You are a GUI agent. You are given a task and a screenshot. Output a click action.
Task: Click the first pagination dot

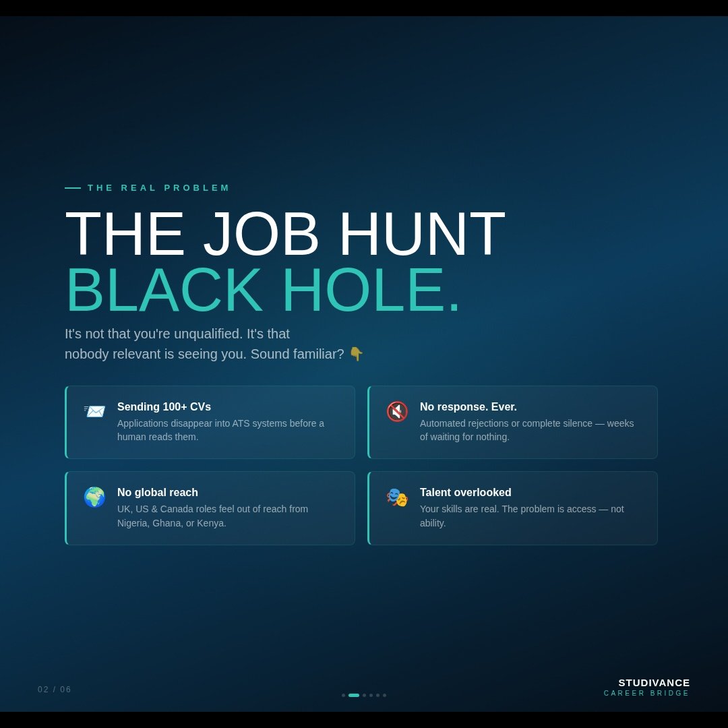point(344,695)
